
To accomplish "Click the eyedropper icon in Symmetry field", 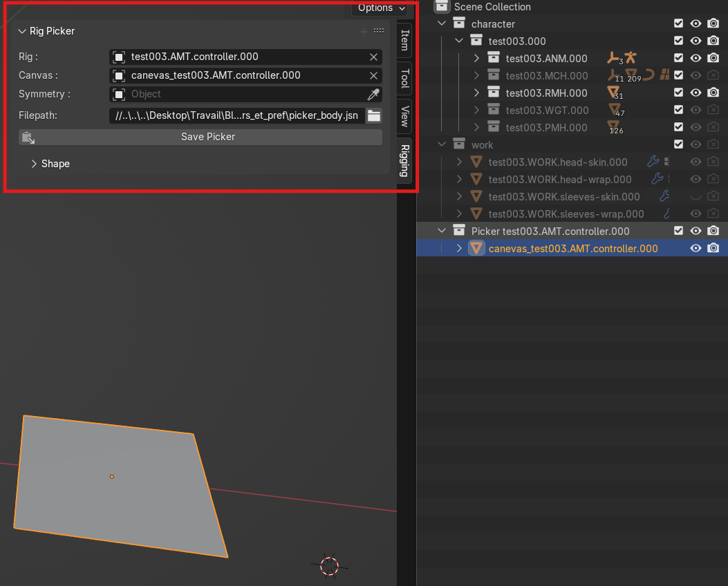I will coord(373,95).
